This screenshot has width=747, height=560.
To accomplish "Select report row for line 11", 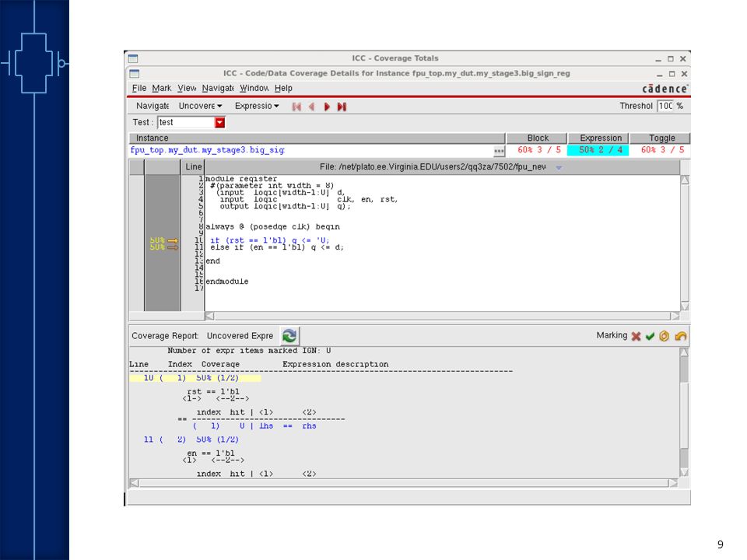I will [191, 439].
